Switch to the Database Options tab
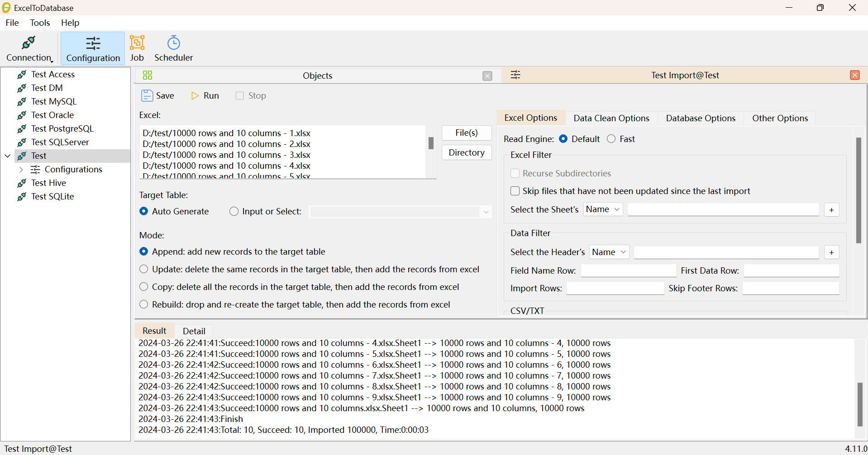 pos(700,118)
